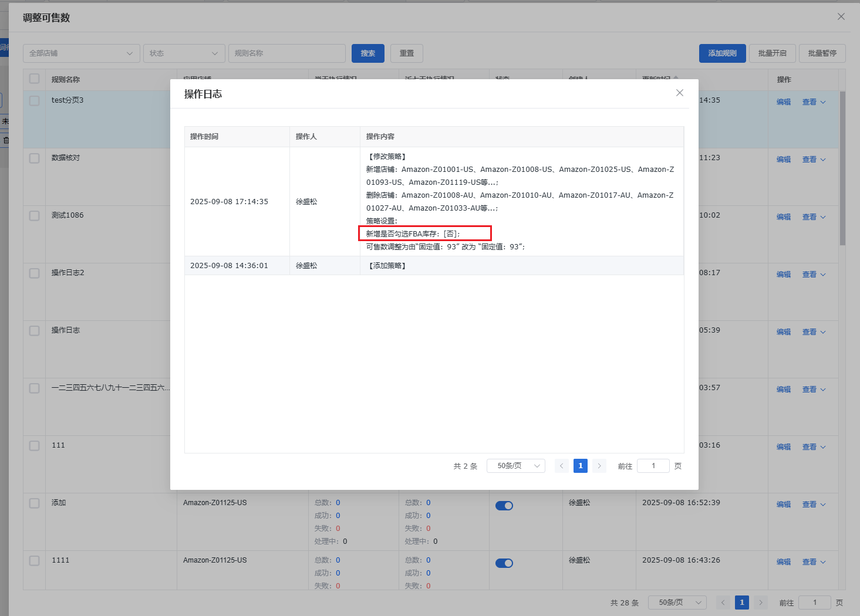Select page 1 in bottom rule list pagination
Screen dimensions: 860x616
click(742, 603)
